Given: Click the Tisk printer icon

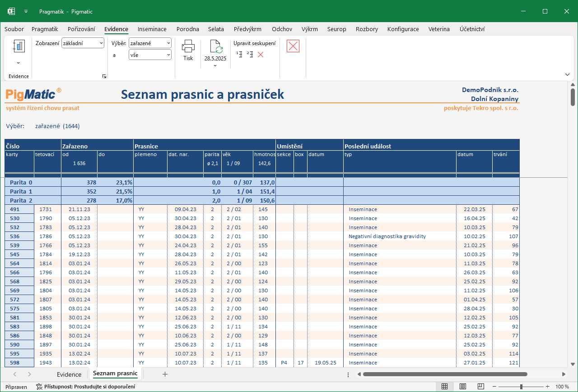Looking at the screenshot, I should pos(188,46).
